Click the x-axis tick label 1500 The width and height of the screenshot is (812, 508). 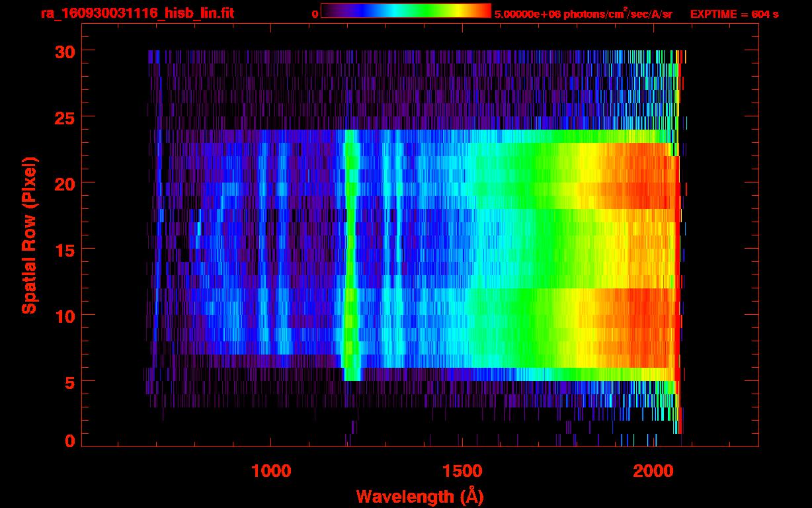click(462, 471)
